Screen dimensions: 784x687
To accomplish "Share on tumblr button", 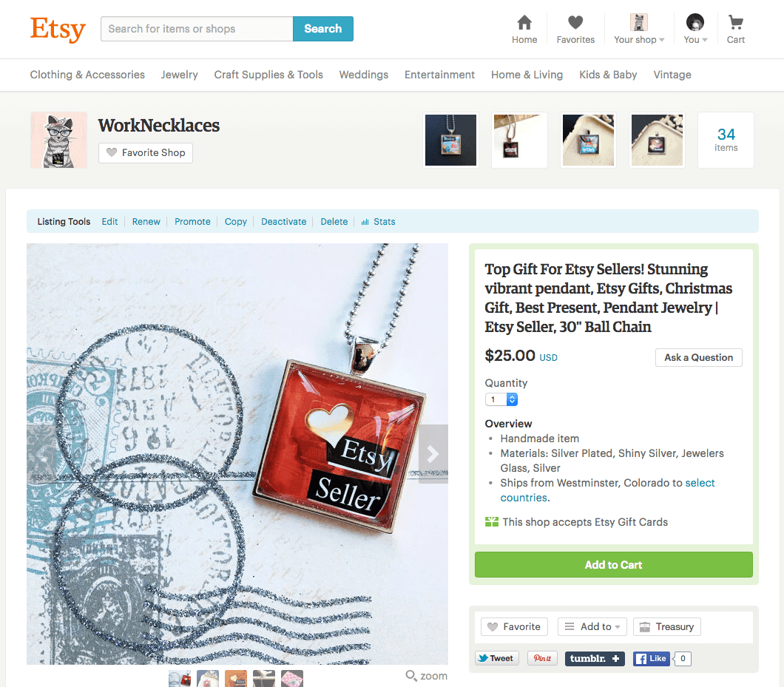I will 595,658.
